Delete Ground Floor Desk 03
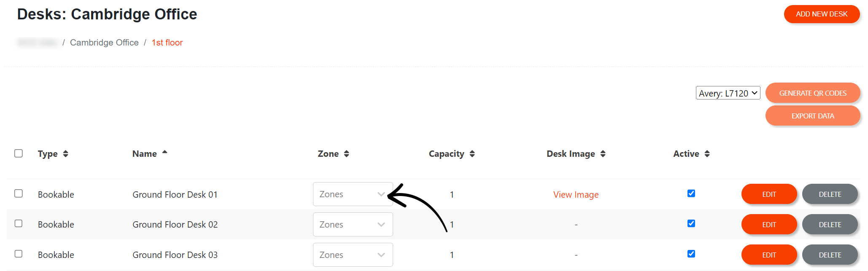 tap(830, 255)
